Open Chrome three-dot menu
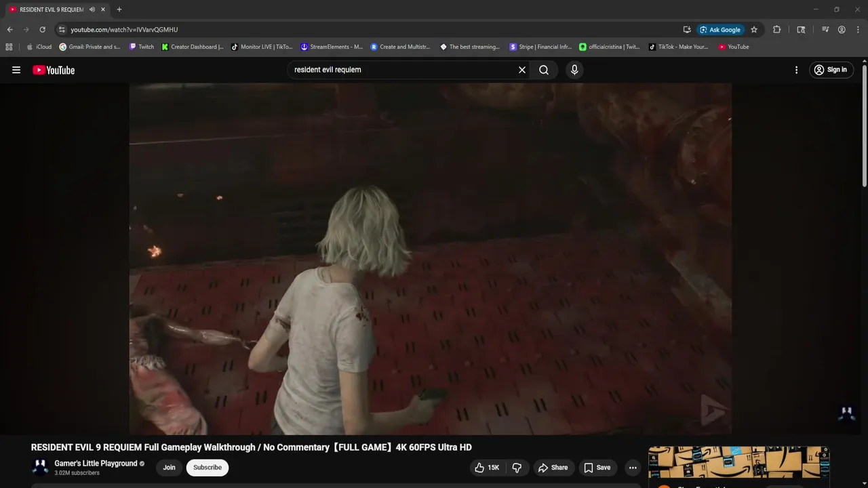Image resolution: width=868 pixels, height=488 pixels. pos(858,30)
